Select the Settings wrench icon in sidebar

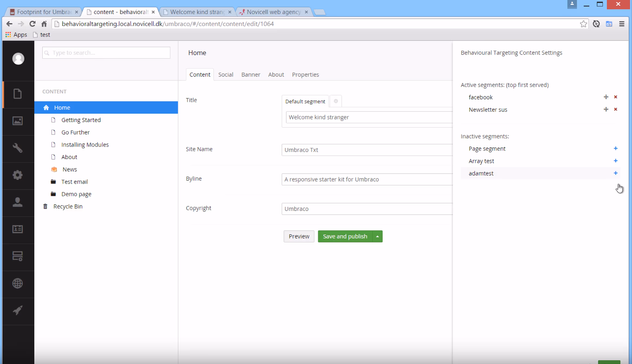click(18, 148)
